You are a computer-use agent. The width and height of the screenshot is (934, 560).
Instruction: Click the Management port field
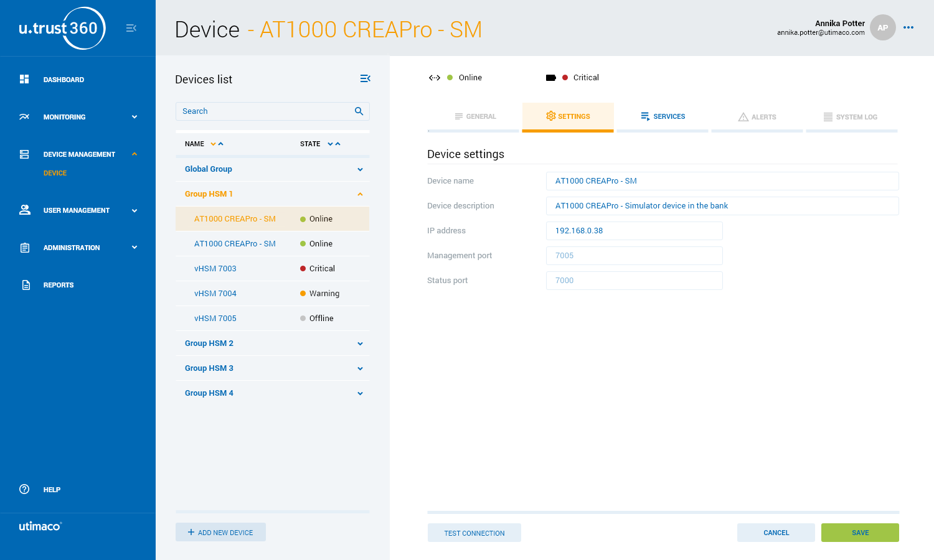634,256
